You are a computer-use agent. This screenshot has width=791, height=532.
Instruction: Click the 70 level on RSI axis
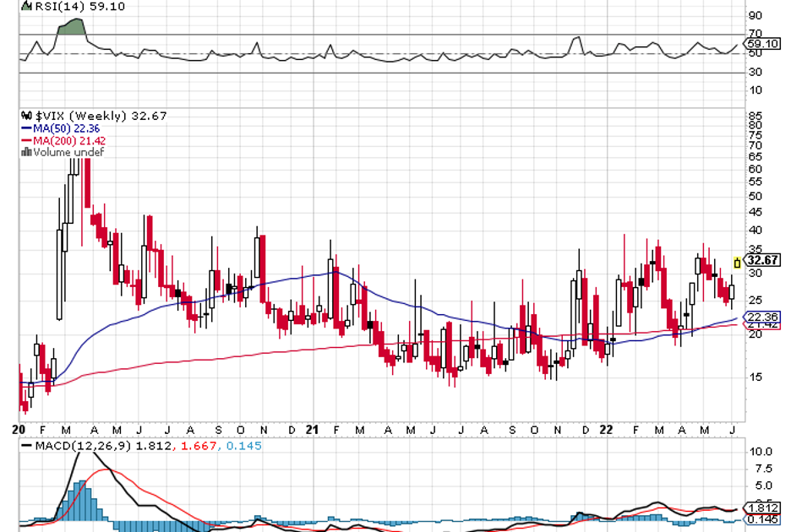(754, 34)
